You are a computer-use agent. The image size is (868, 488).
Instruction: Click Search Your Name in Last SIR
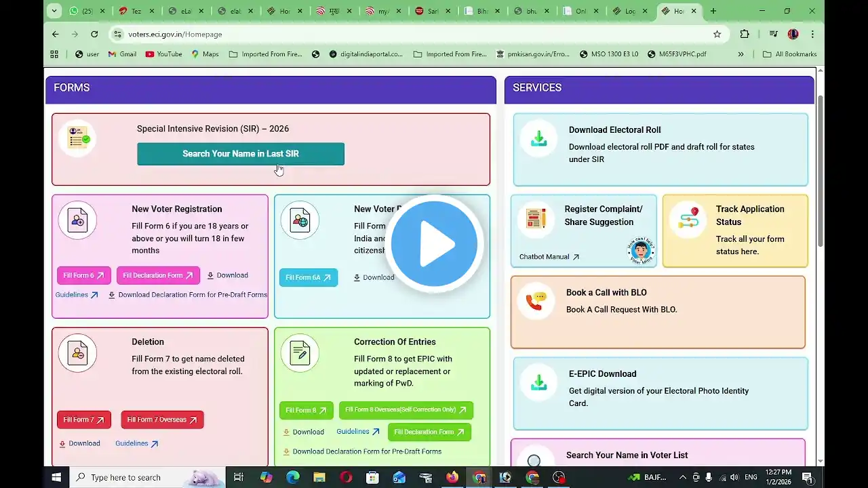coord(241,154)
